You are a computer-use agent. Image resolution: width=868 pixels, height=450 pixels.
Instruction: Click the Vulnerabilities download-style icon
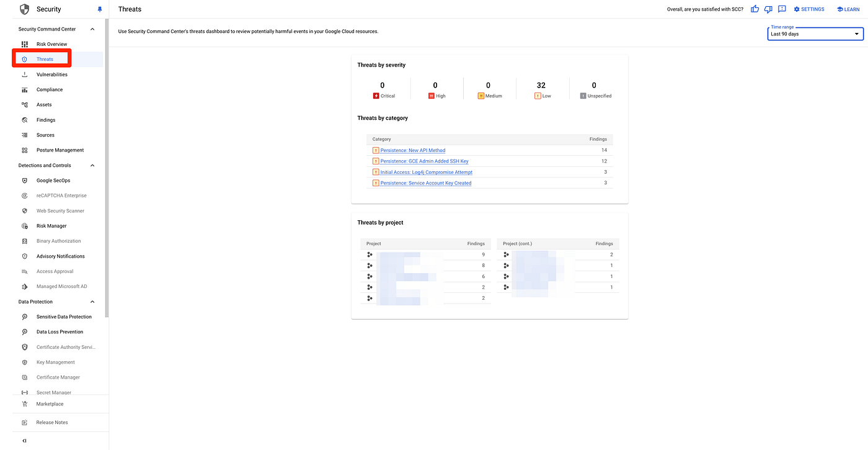pos(25,74)
